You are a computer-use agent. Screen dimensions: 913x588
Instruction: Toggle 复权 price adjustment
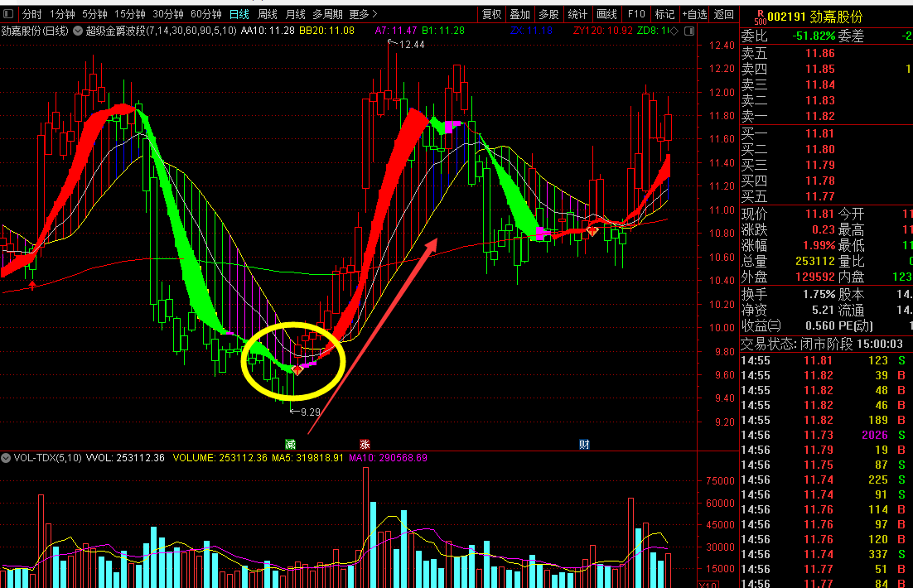(492, 14)
